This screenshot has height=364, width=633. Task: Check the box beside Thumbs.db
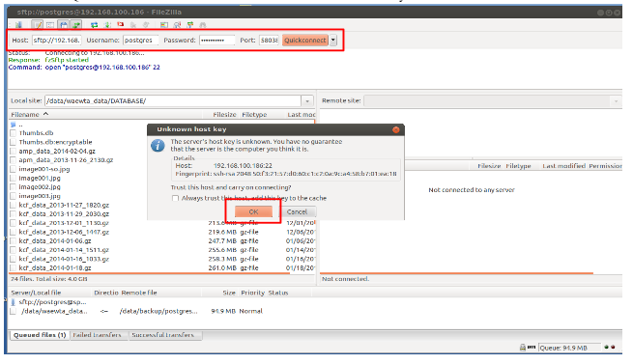pyautogui.click(x=13, y=133)
